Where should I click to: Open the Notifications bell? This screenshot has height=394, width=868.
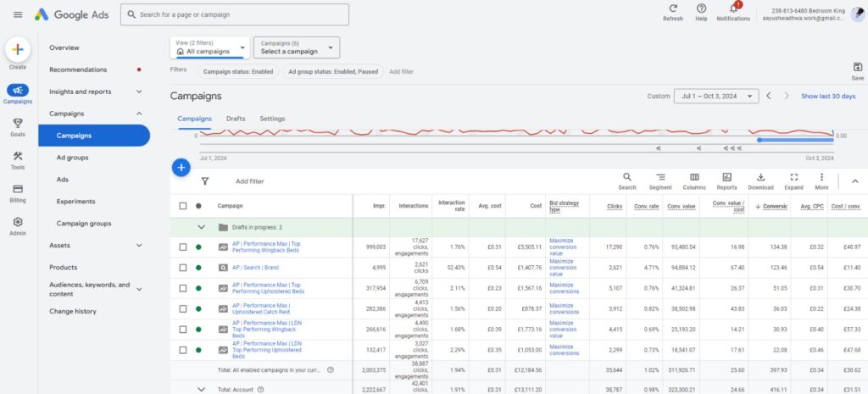point(732,8)
